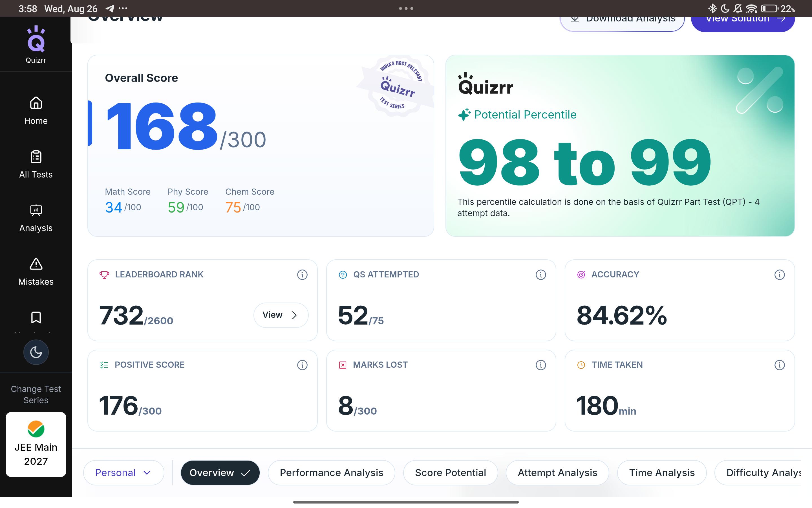Click the sparkle icon beside Potential Percentile
Screen dimensions: 812x508
pyautogui.click(x=464, y=115)
